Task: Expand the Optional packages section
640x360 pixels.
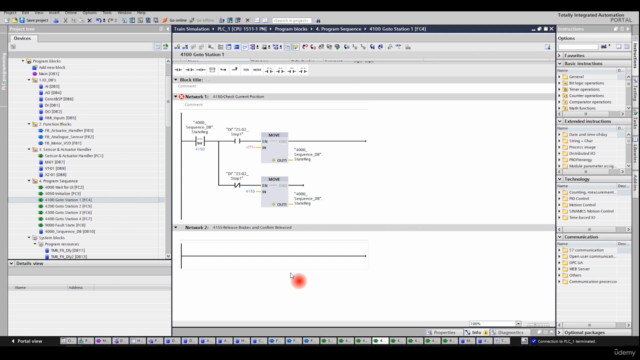Action: point(560,333)
